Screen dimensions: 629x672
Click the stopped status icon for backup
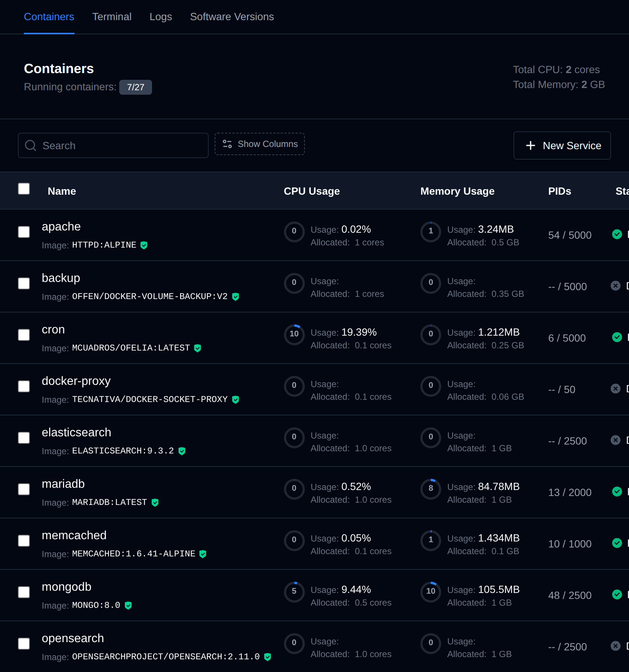pos(616,286)
